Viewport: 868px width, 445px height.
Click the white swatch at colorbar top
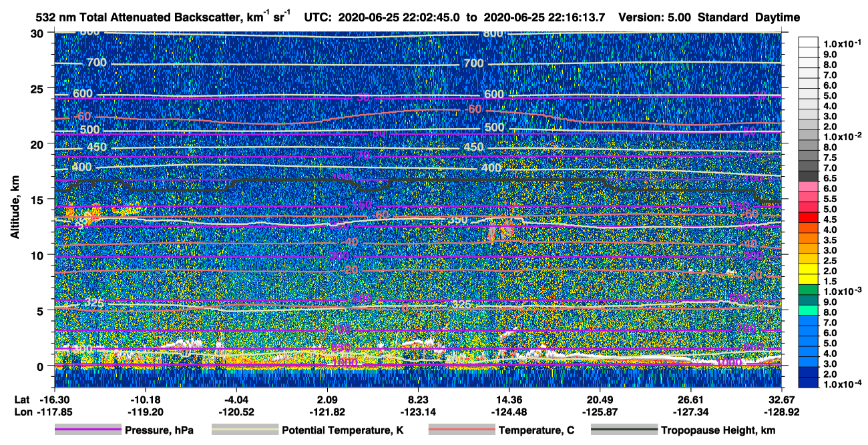pyautogui.click(x=808, y=41)
